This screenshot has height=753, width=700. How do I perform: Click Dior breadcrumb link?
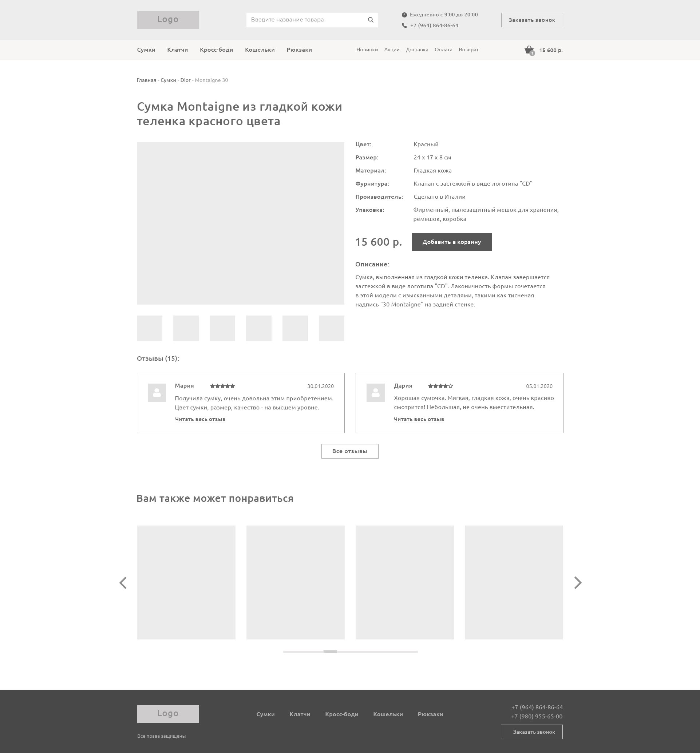click(x=185, y=80)
